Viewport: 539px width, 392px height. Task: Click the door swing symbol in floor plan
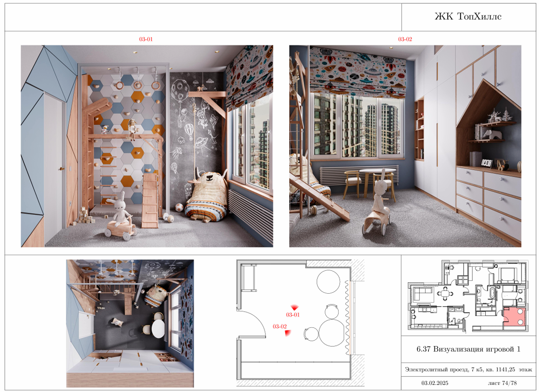(252, 324)
